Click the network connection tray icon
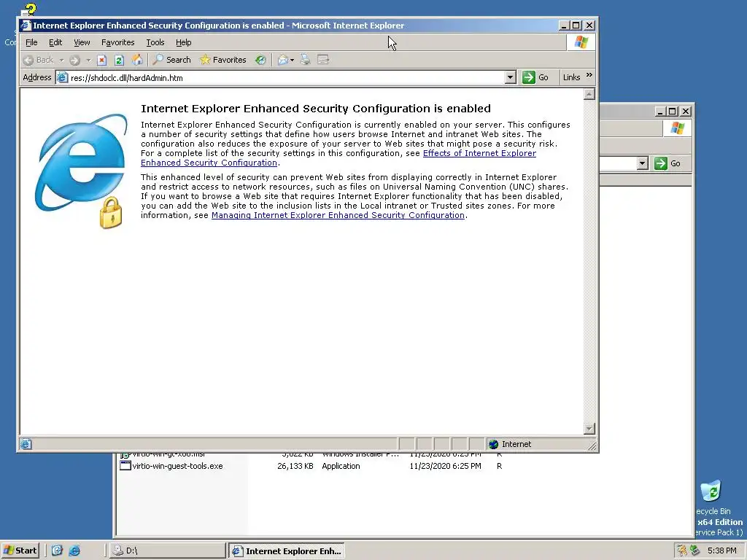747x560 pixels. [695, 551]
